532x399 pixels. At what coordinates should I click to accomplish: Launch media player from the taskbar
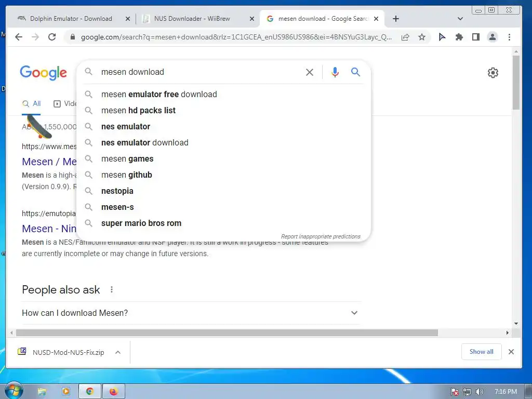click(66, 392)
